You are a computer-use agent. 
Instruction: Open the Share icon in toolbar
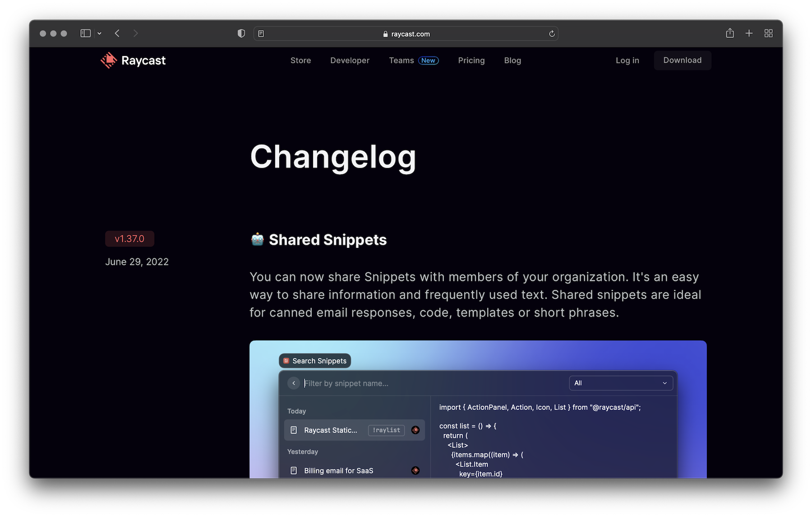point(730,33)
